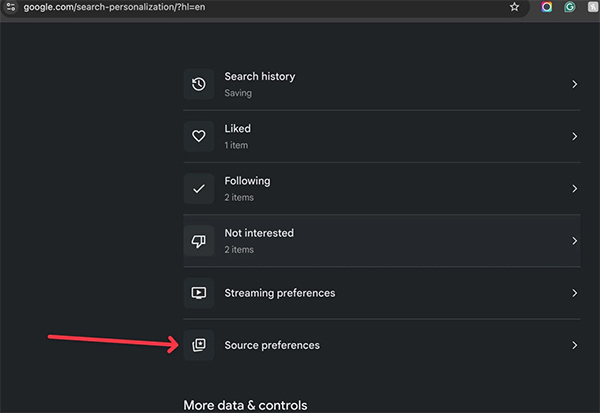Click the Liked heart icon
The height and width of the screenshot is (413, 600).
pos(199,136)
